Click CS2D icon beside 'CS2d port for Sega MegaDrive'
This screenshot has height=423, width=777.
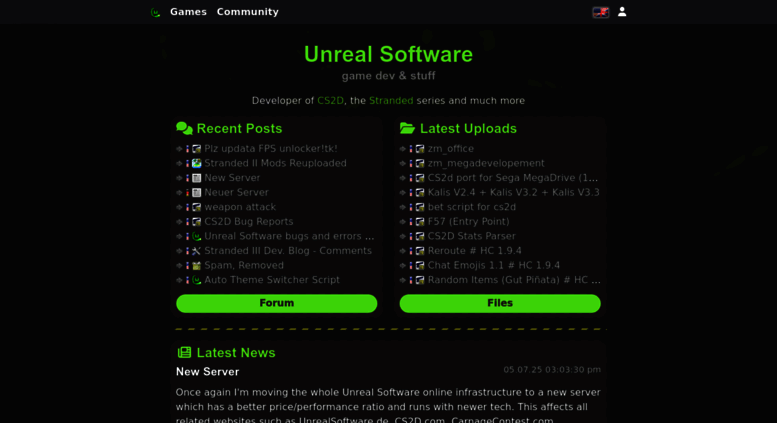point(420,178)
